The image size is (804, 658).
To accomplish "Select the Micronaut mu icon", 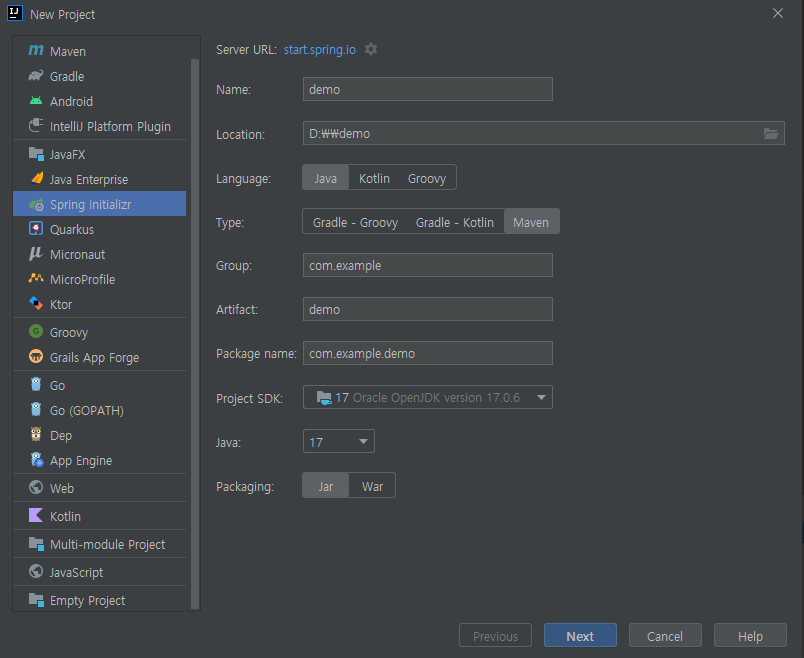I will point(36,254).
